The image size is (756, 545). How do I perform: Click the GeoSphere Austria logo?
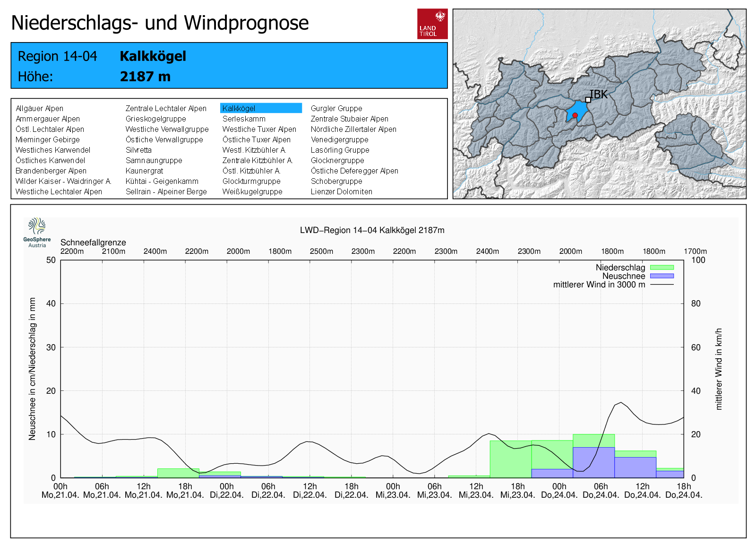[x=37, y=233]
